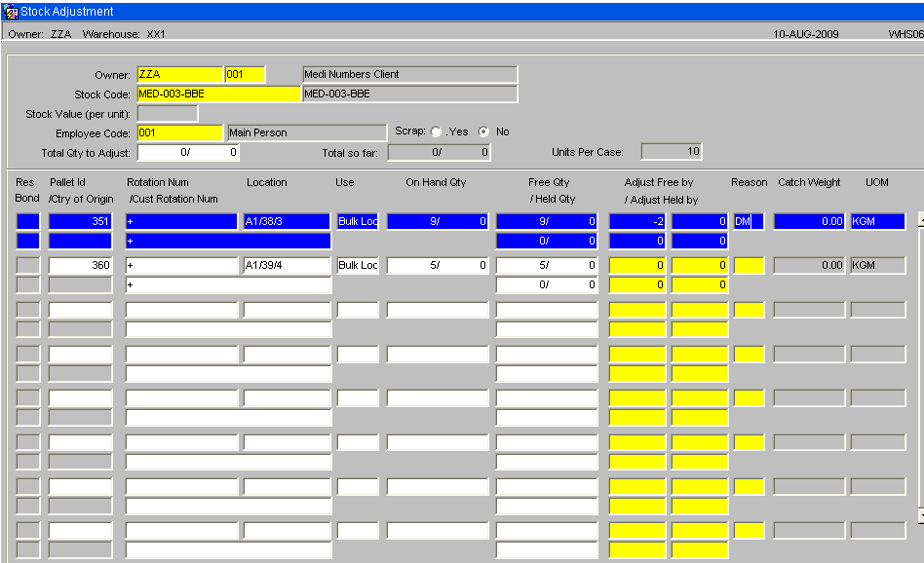The image size is (924, 563).
Task: Click Use field for pallet 351
Action: click(358, 221)
